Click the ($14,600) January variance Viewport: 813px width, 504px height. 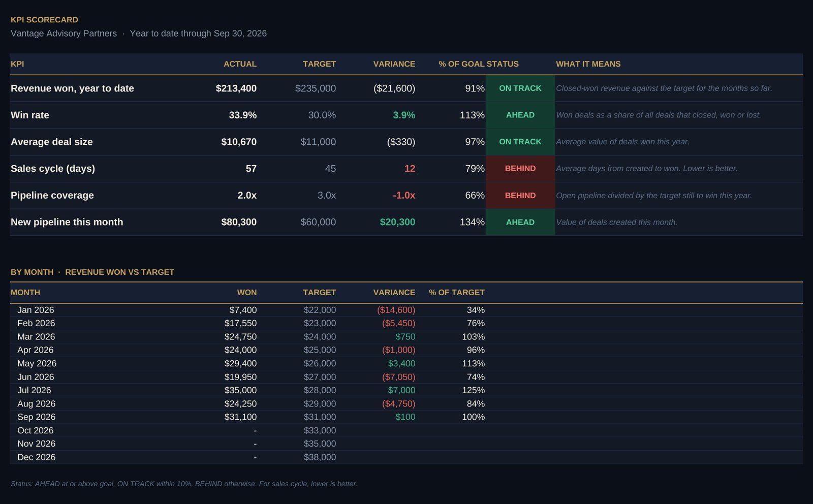click(396, 310)
